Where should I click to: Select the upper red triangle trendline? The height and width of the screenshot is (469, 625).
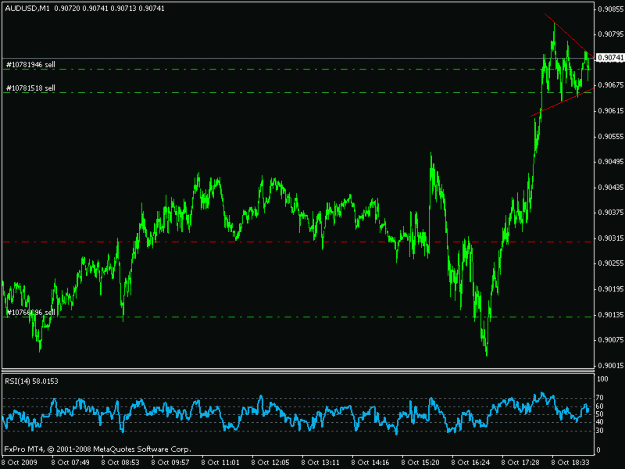pyautogui.click(x=569, y=35)
